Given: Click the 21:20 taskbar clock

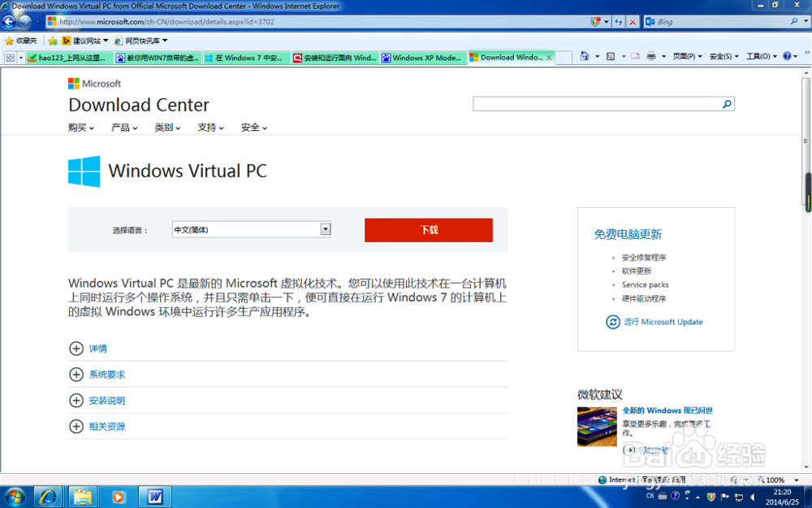Looking at the screenshot, I should [781, 492].
